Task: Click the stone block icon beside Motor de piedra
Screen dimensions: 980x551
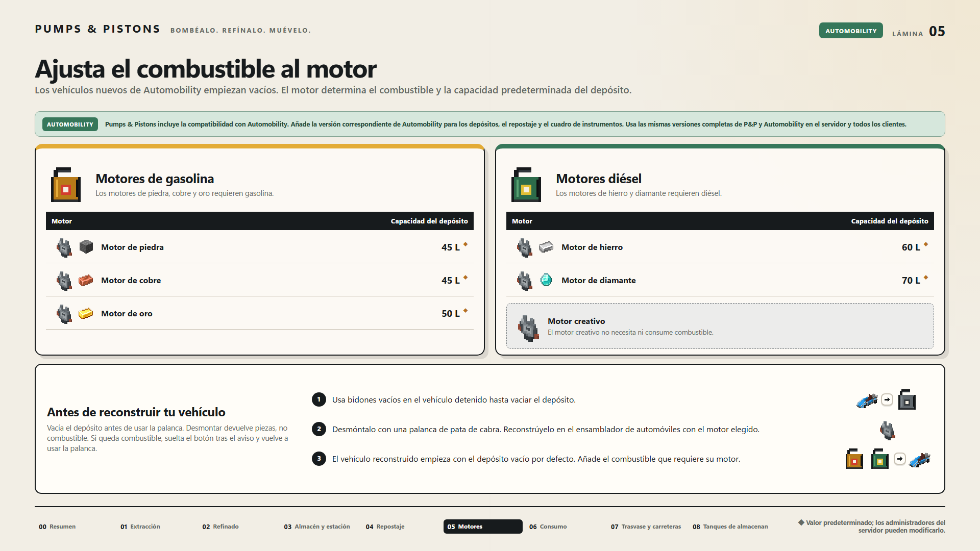Action: click(86, 247)
